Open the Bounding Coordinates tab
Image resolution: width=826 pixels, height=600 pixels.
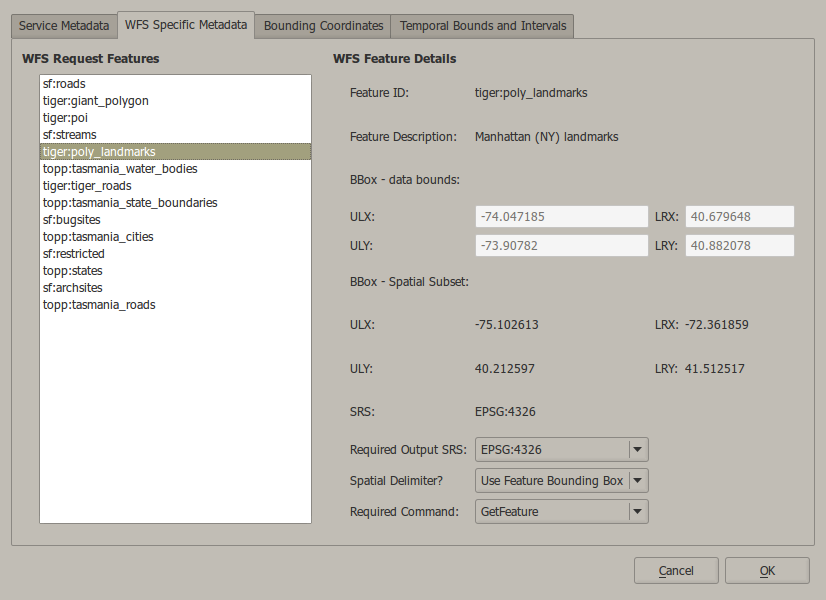click(323, 25)
